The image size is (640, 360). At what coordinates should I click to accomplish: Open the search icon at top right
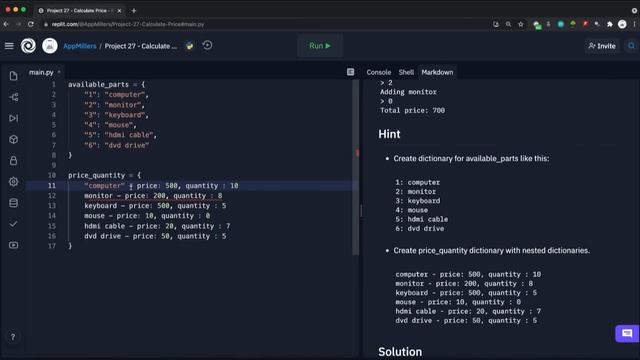pyautogui.click(x=631, y=46)
